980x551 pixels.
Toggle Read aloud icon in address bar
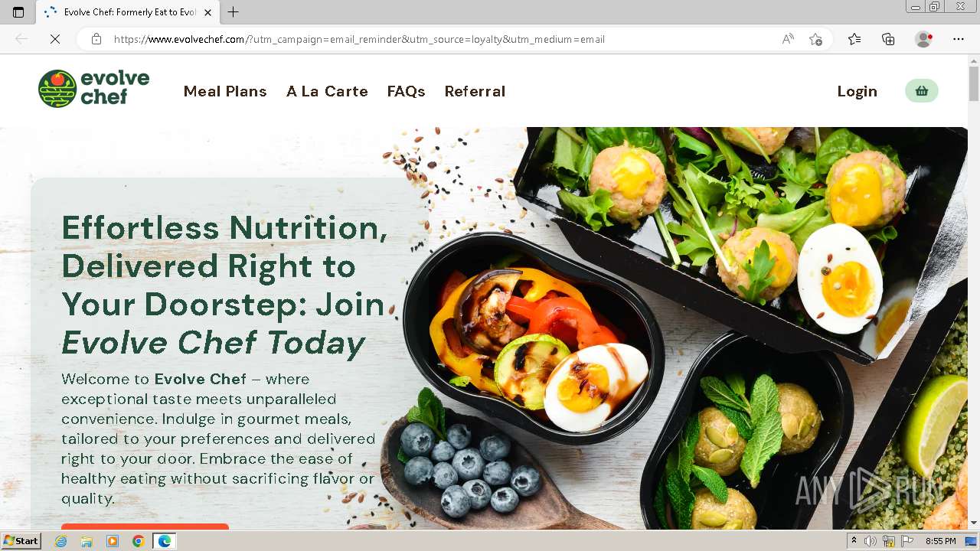pyautogui.click(x=788, y=39)
